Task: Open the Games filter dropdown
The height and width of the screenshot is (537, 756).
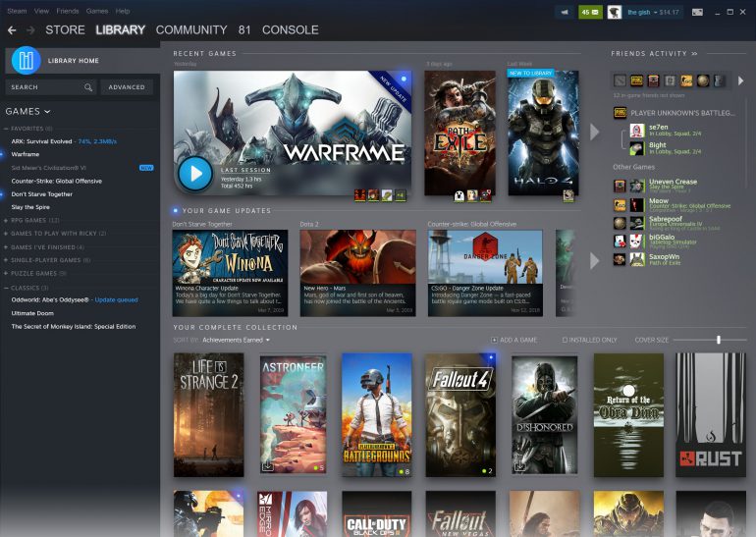Action: tap(27, 111)
